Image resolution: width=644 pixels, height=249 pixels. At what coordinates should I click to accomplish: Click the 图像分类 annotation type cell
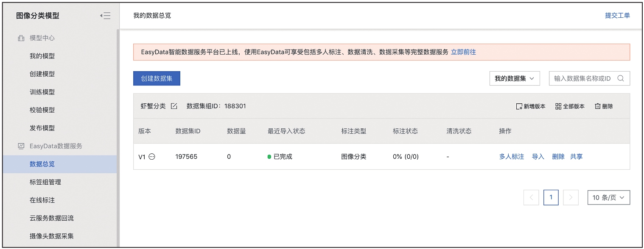pos(354,157)
